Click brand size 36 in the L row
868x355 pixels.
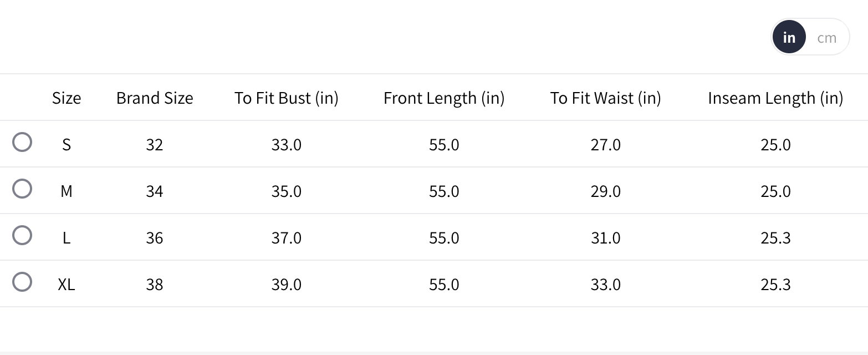point(155,238)
